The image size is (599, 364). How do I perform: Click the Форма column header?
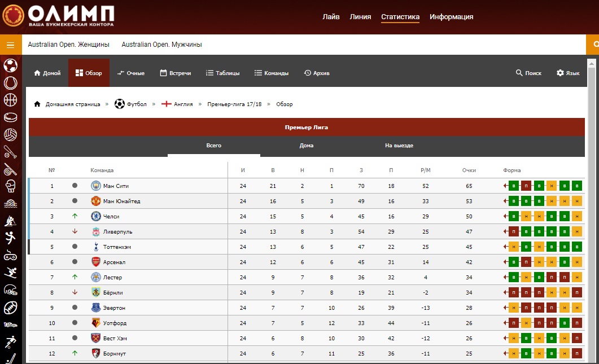(x=512, y=170)
